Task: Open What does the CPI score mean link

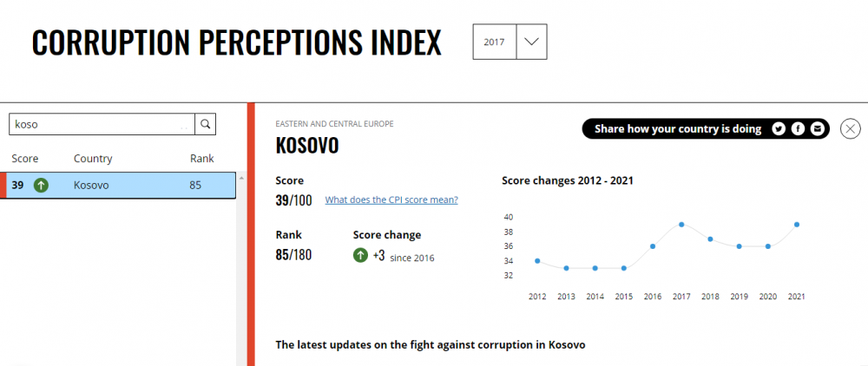Action: coord(391,199)
